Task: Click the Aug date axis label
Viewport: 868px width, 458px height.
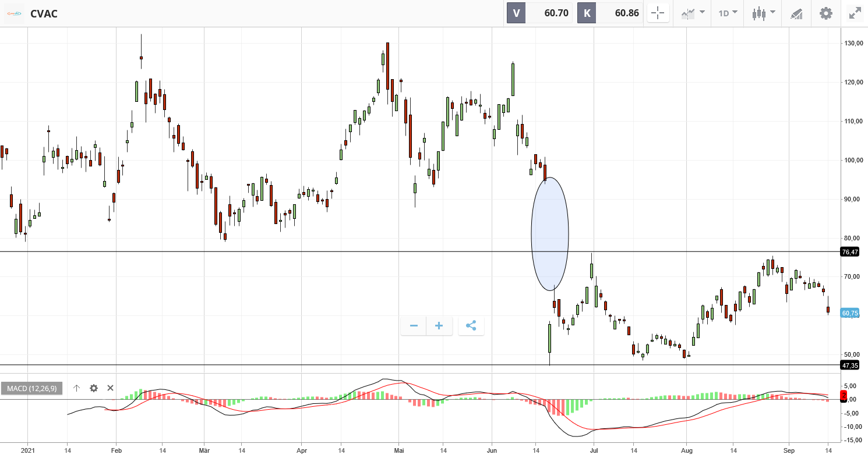Action: pyautogui.click(x=687, y=450)
